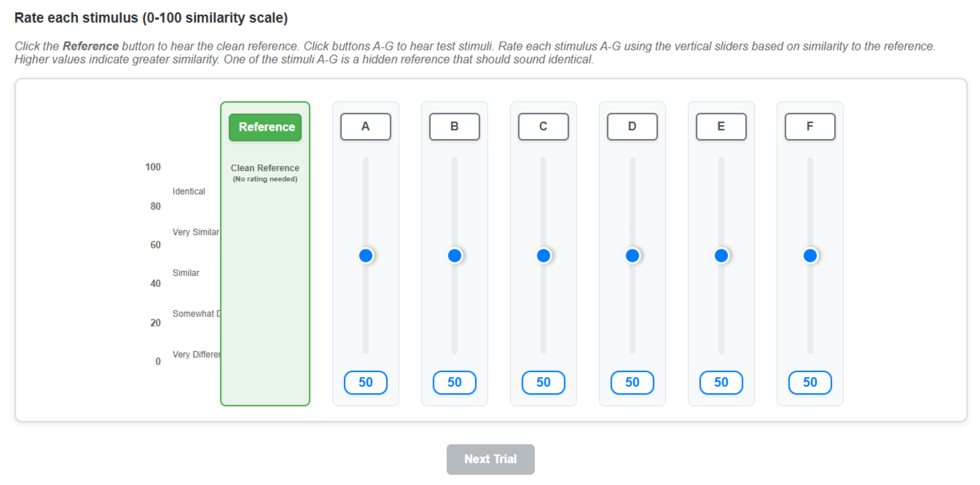This screenshot has height=485, width=980.
Task: Play test stimulus B
Action: [454, 126]
